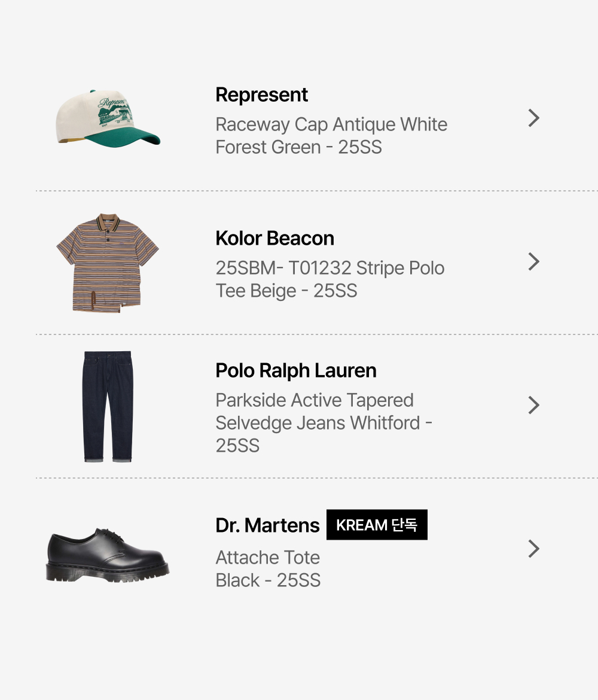Click the striped polo tee image
This screenshot has height=700, width=598.
point(108,262)
